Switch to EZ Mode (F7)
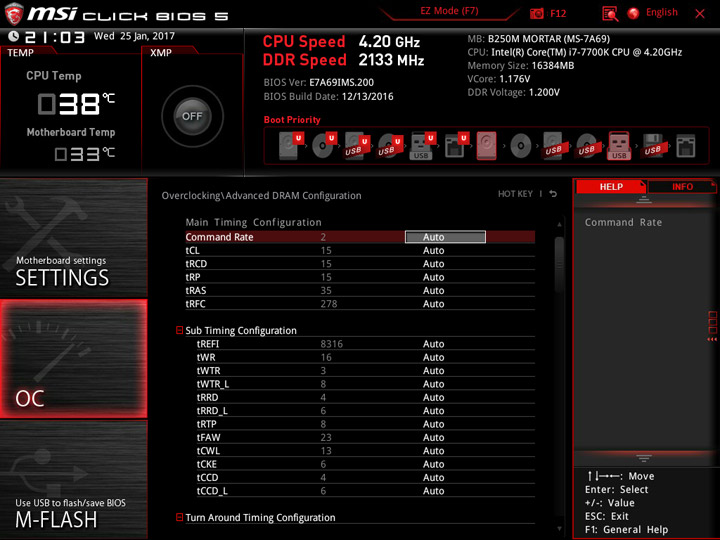The width and height of the screenshot is (720, 540). 449,11
